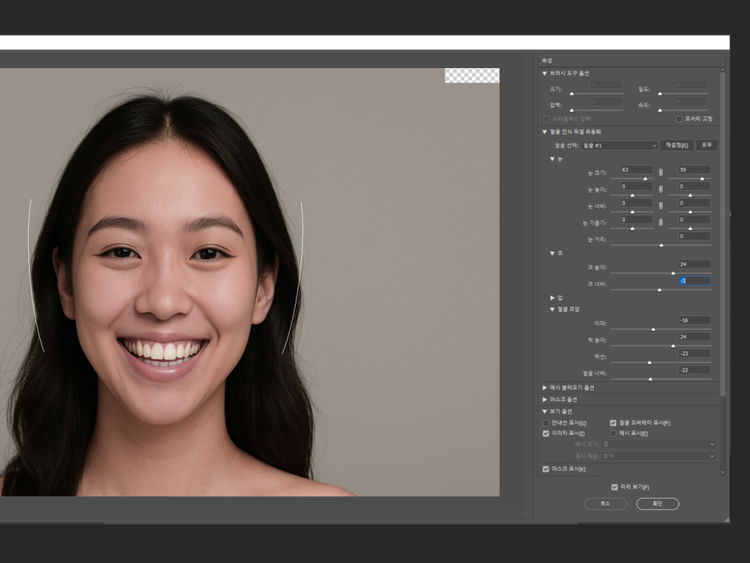
Task: Click the 취소 cancel button
Action: pyautogui.click(x=605, y=504)
